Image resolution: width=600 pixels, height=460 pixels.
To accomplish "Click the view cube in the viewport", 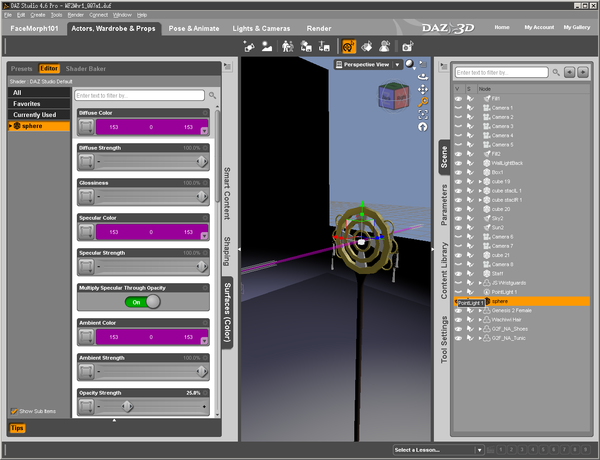I will [x=394, y=96].
